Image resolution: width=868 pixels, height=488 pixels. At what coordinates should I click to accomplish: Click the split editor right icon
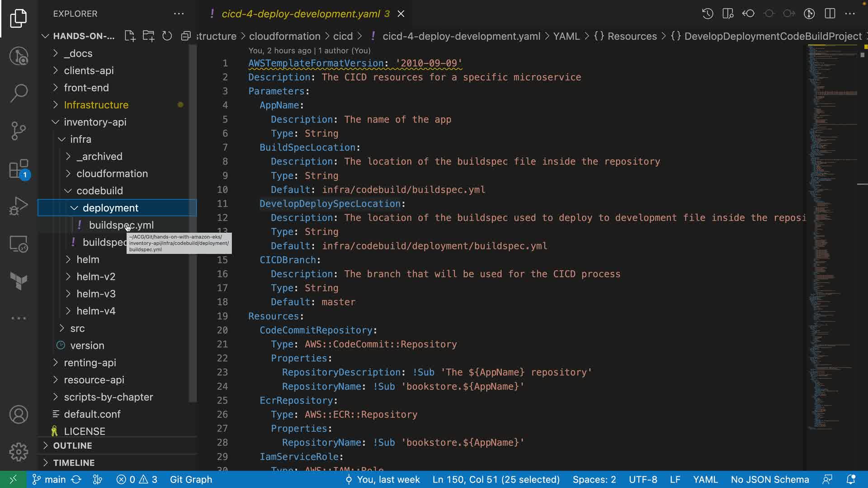[x=830, y=14]
